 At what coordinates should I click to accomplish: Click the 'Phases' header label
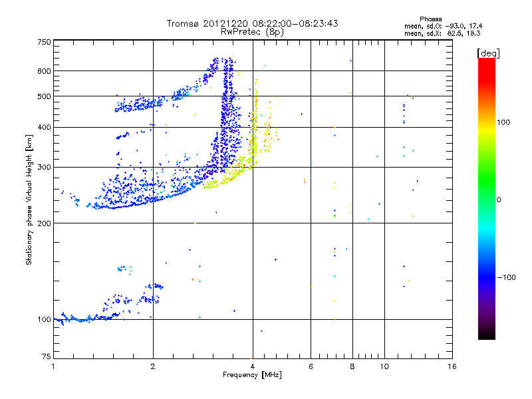coord(430,19)
